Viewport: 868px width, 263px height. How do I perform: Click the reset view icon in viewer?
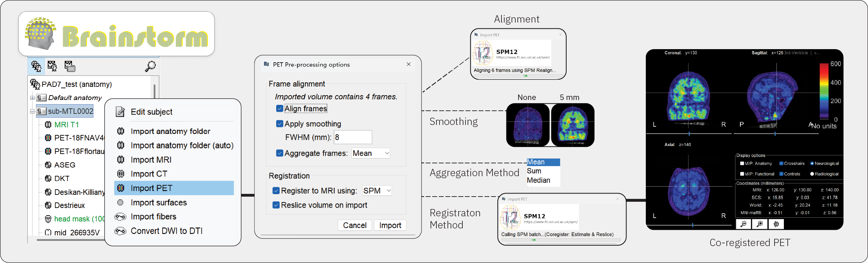tap(776, 224)
